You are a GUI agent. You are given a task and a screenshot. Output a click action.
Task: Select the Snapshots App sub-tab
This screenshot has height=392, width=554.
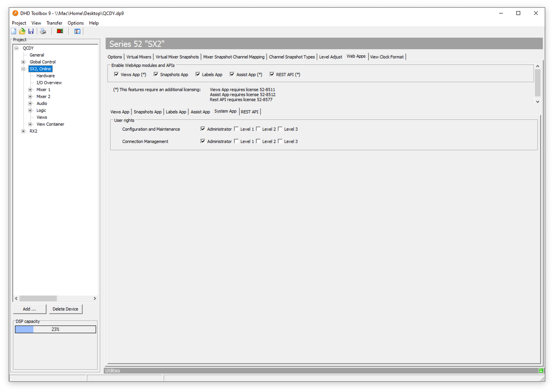tap(147, 112)
